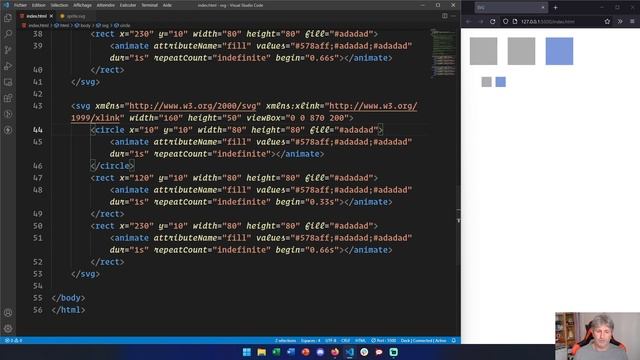Image resolution: width=640 pixels, height=360 pixels.
Task: Open the Manage gear icon in VS Code
Action: point(8,329)
